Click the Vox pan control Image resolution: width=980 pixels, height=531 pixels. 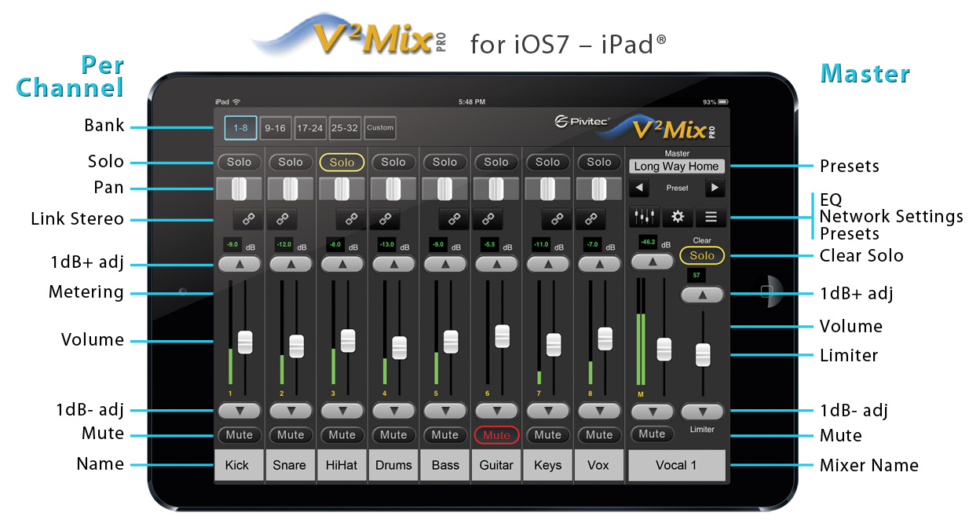pos(599,189)
